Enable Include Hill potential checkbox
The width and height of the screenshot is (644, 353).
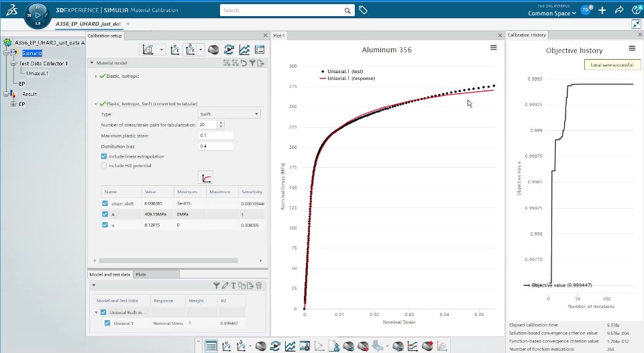104,166
